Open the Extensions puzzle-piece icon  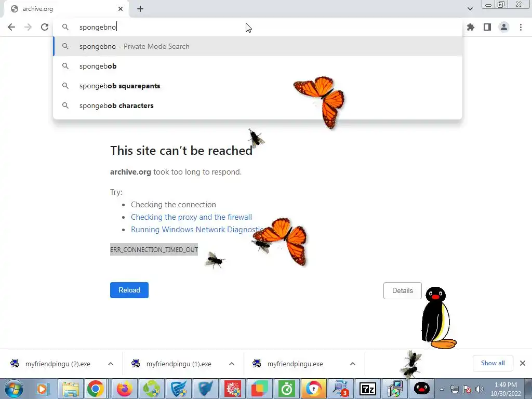471,27
